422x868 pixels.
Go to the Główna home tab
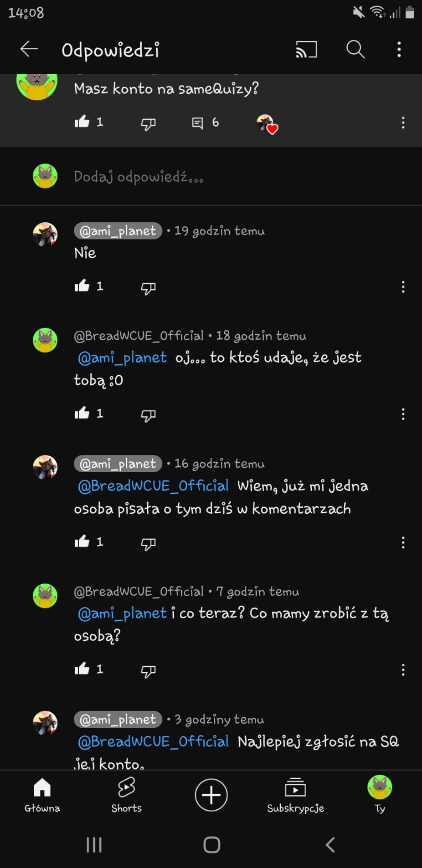point(42,795)
